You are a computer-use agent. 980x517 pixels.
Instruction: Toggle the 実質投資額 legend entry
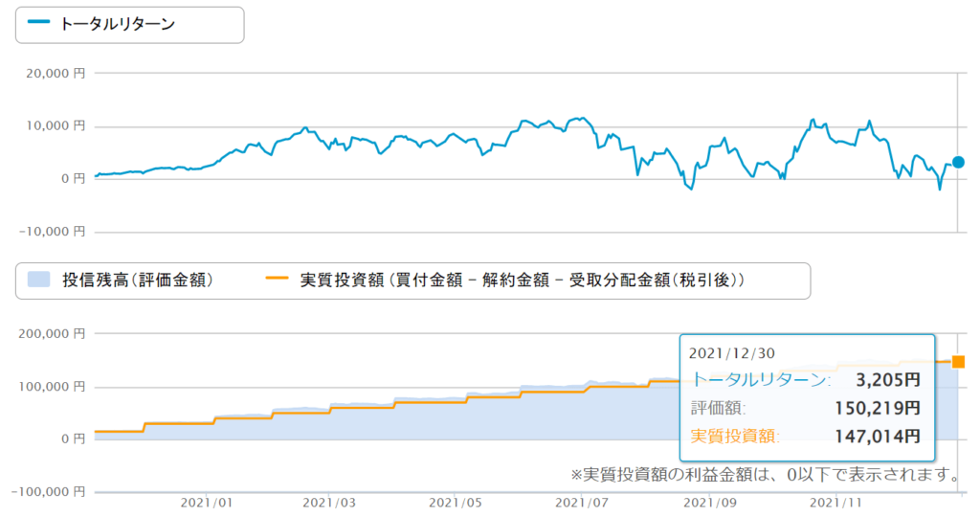pos(505,281)
